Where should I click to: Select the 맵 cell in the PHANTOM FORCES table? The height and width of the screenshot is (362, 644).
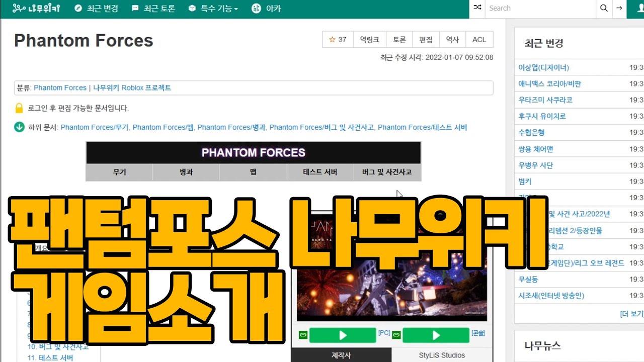[253, 172]
